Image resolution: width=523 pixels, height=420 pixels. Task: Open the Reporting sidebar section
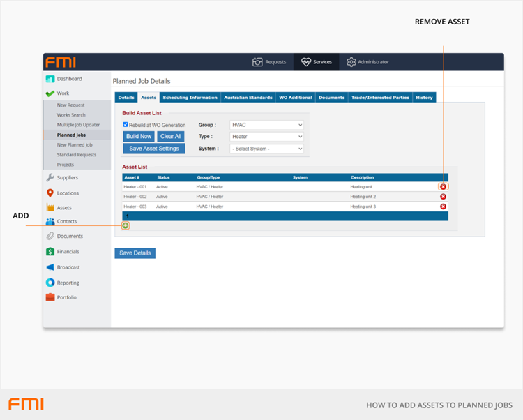point(68,283)
